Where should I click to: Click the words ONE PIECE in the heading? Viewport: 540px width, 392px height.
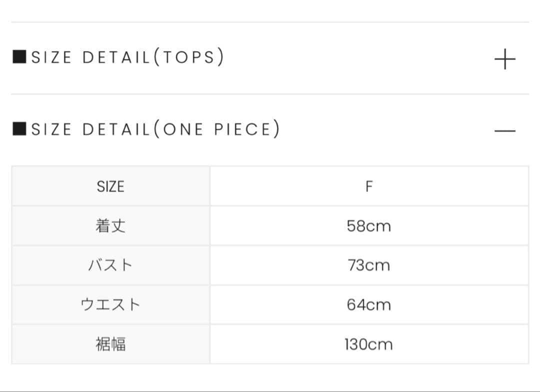[217, 129]
